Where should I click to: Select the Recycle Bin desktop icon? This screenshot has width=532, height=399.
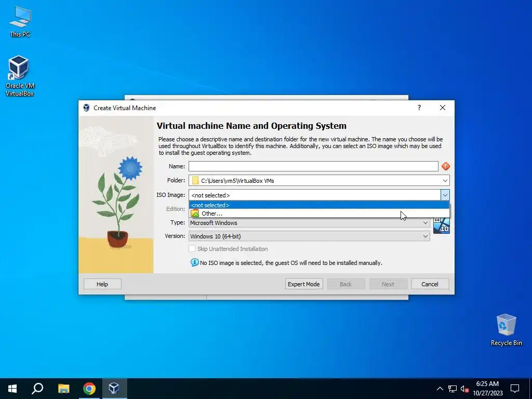[x=506, y=329]
